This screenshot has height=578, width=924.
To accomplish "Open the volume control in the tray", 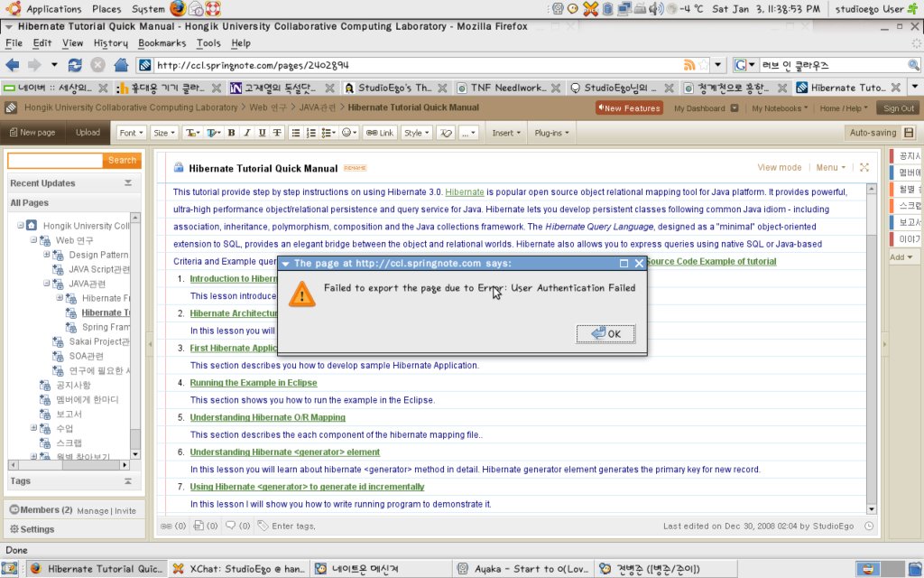I will 655,8.
